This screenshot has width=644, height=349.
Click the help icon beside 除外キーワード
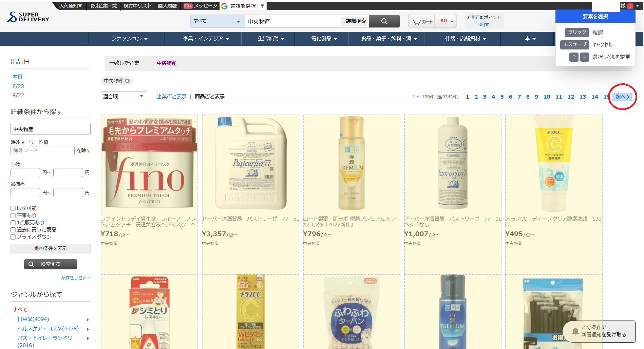pos(46,142)
